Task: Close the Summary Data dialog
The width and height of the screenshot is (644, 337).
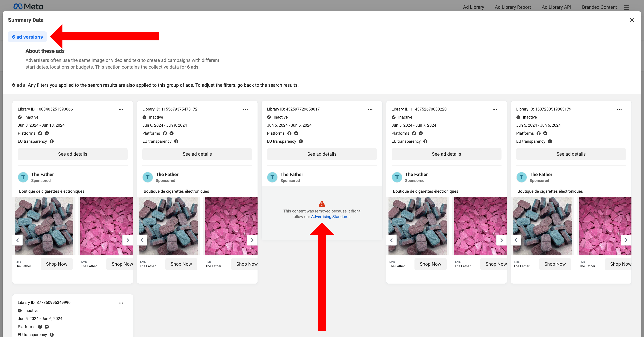Action: click(632, 20)
